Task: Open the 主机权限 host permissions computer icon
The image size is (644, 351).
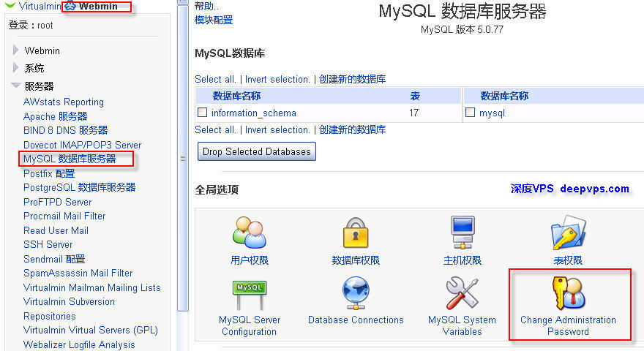Action: point(462,233)
